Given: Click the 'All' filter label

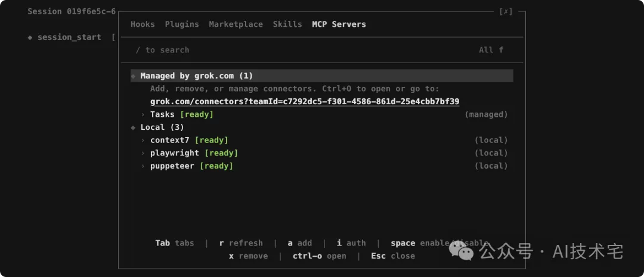Looking at the screenshot, I should [x=487, y=50].
